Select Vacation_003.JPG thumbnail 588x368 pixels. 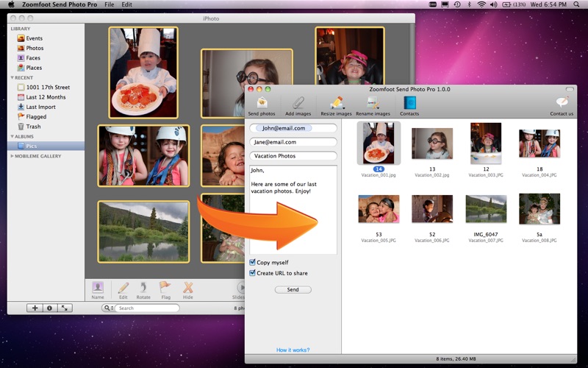[x=486, y=143]
